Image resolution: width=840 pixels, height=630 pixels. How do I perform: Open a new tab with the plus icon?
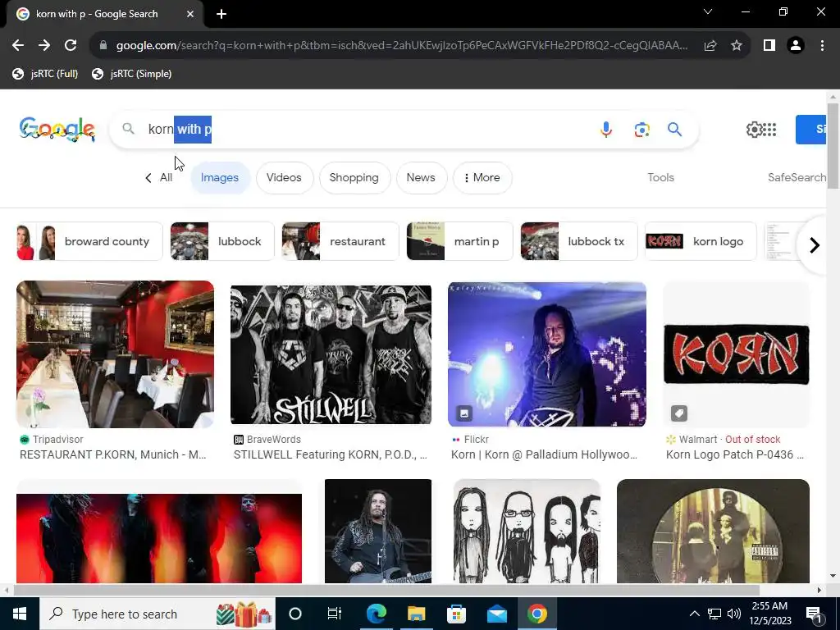(221, 14)
